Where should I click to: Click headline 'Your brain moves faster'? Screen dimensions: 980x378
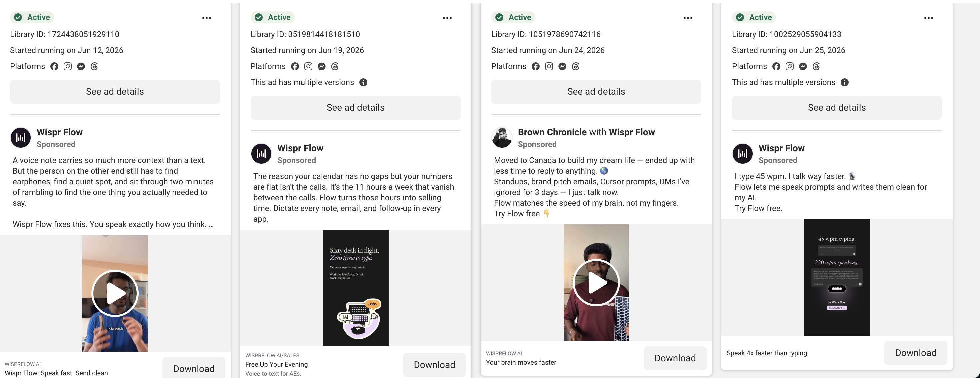[521, 362]
